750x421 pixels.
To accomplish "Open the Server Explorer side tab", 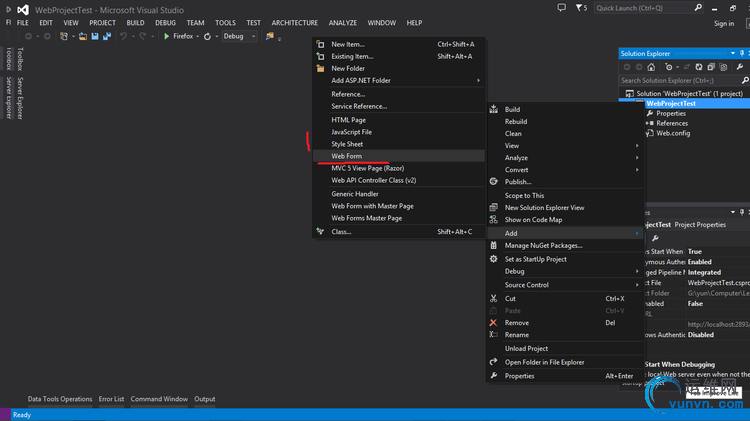I will 20,98.
